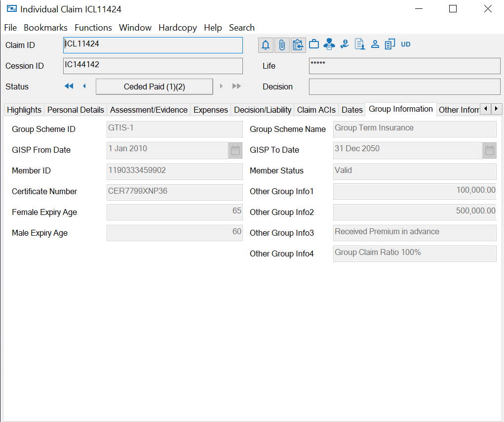Open the Claim ACIs tab
Screen dimensions: 504x422
(x=316, y=110)
